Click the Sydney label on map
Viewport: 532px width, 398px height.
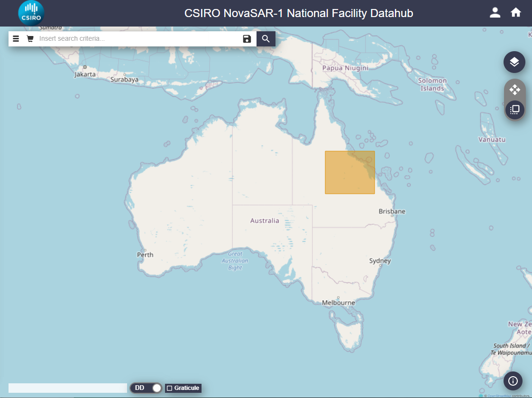pos(380,261)
